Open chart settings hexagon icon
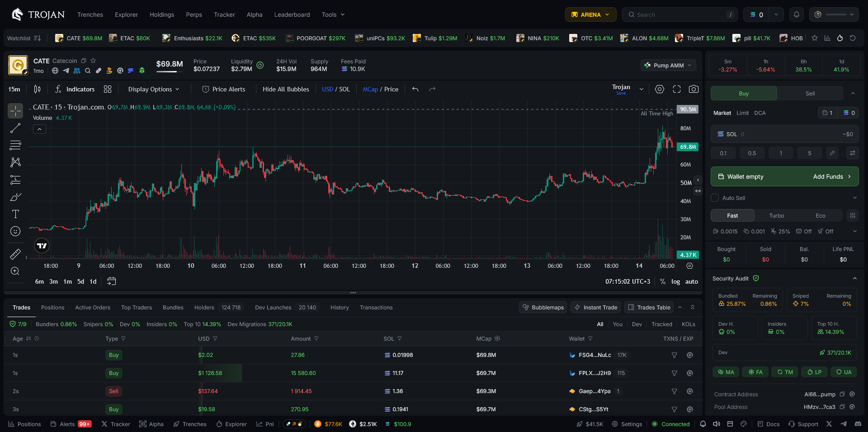Image resolution: width=868 pixels, height=432 pixels. 660,89
